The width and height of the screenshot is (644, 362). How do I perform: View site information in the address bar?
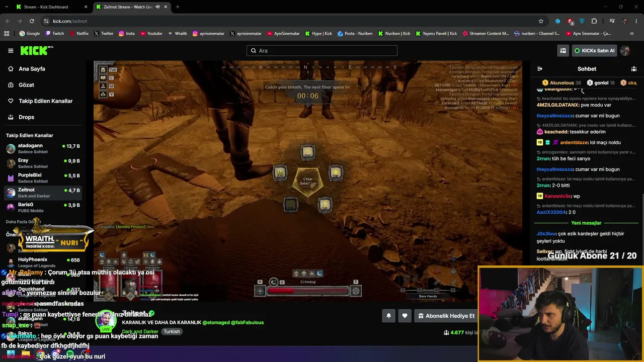click(x=46, y=21)
